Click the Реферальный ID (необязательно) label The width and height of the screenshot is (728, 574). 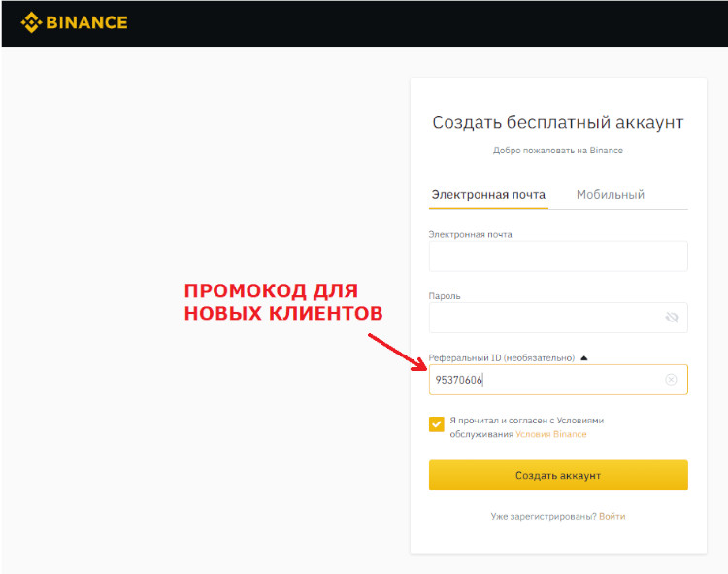(x=501, y=358)
